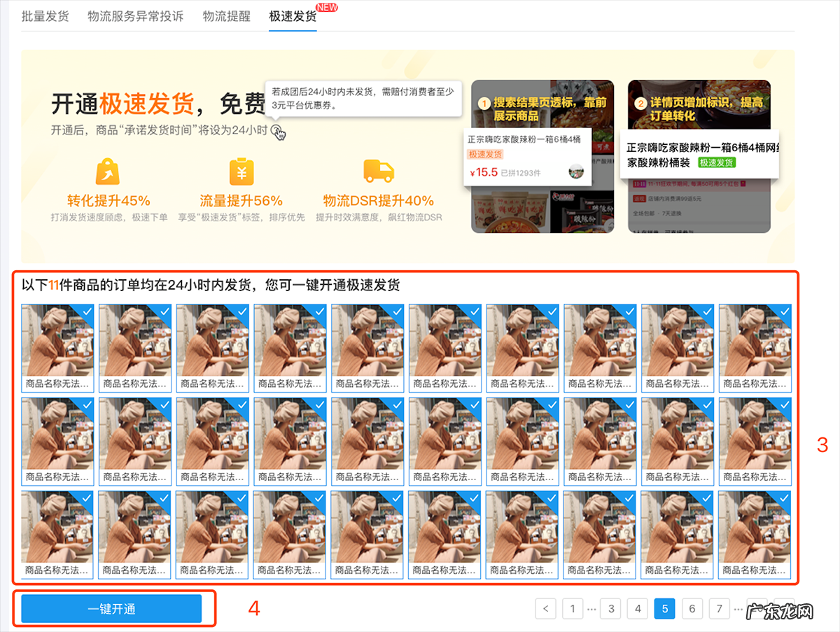840x632 pixels.
Task: Select the 极速发货 tab
Action: point(293,16)
